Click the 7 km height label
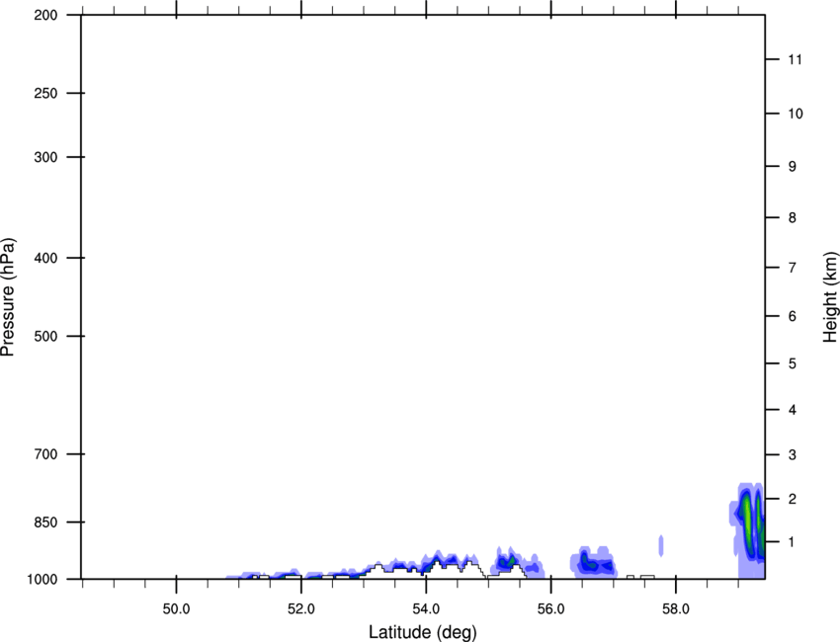Screen dimensions: 840x642 coord(793,268)
